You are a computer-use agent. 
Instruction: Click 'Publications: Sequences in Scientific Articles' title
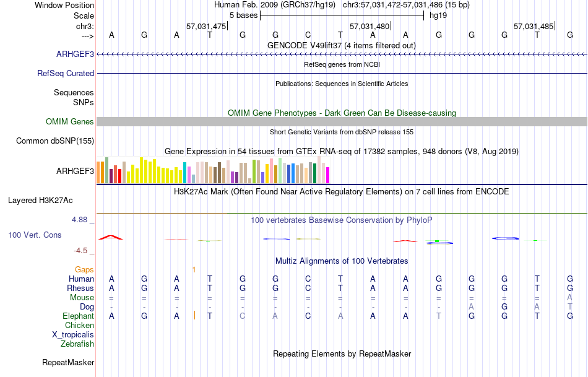coord(342,84)
